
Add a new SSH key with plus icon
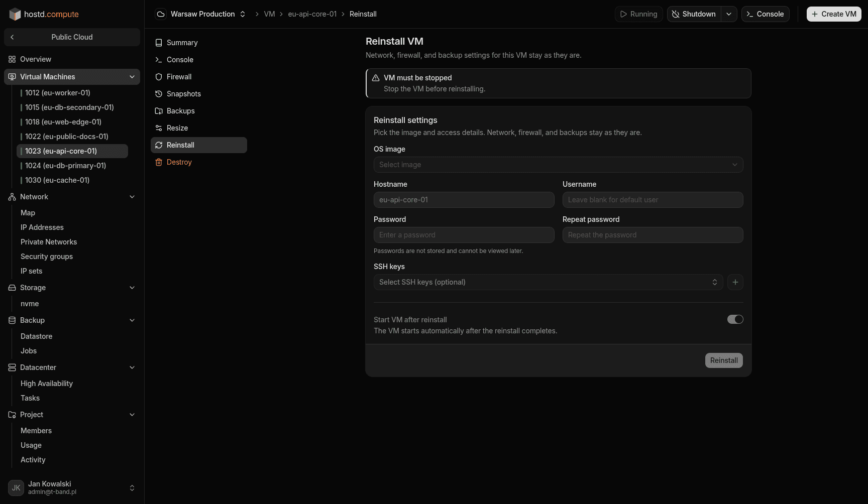click(x=735, y=282)
